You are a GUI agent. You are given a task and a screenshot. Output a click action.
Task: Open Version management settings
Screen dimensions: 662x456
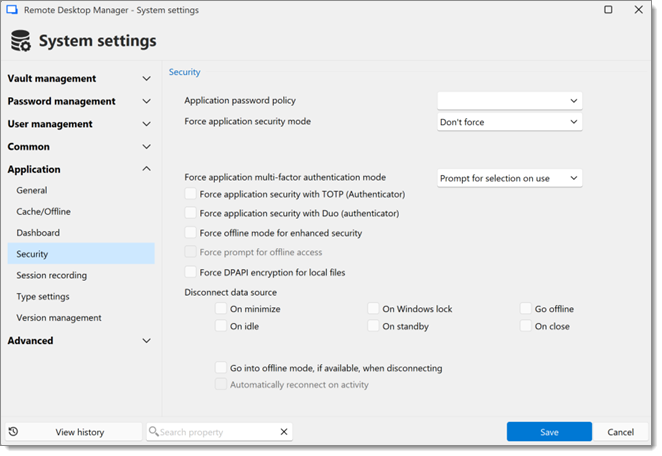(x=81, y=318)
